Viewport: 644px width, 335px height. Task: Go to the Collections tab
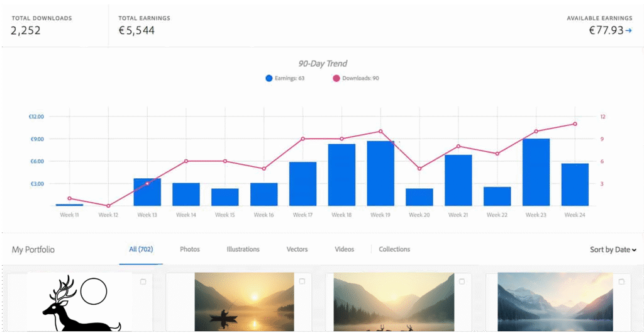tap(394, 249)
